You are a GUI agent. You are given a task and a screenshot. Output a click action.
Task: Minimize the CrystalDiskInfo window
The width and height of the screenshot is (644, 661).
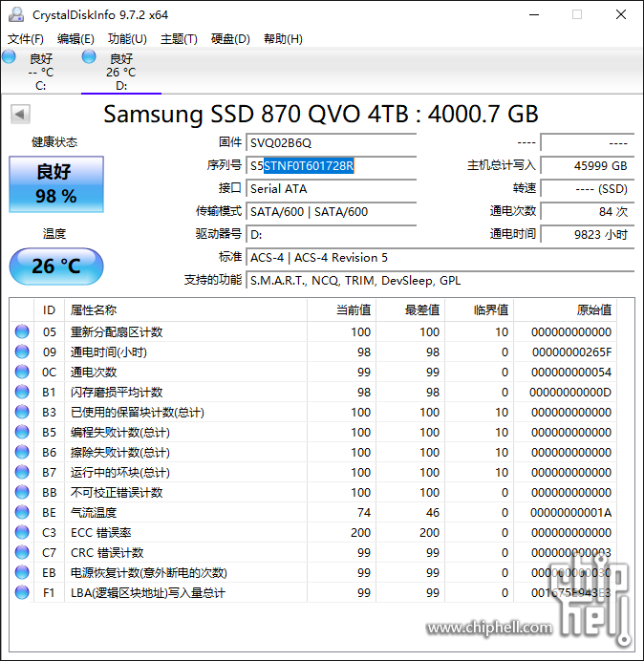click(x=534, y=14)
